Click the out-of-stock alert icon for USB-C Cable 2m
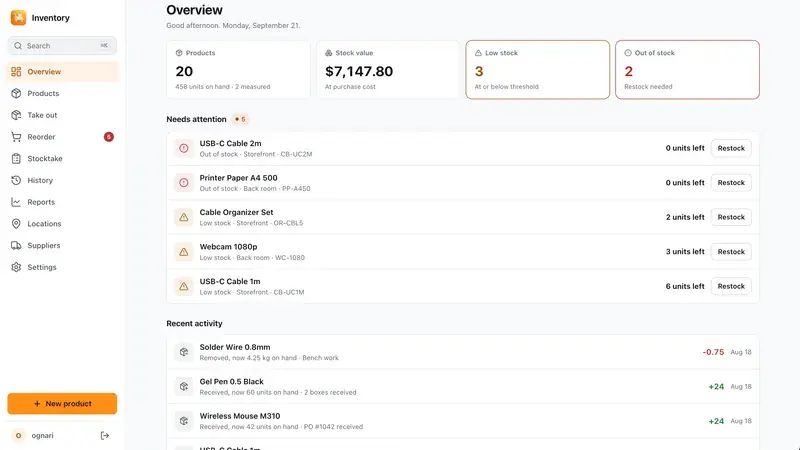This screenshot has width=800, height=450. pyautogui.click(x=184, y=148)
